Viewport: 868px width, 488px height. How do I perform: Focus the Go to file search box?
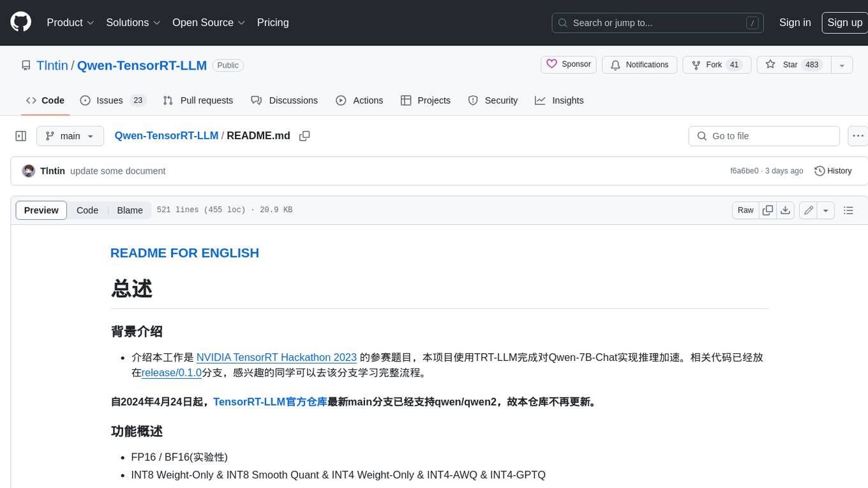[764, 136]
